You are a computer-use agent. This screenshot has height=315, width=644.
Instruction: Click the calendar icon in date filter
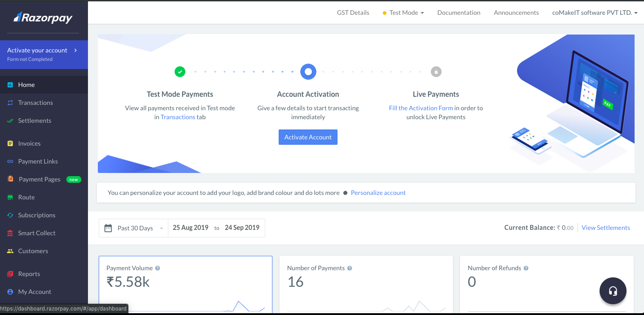point(108,228)
